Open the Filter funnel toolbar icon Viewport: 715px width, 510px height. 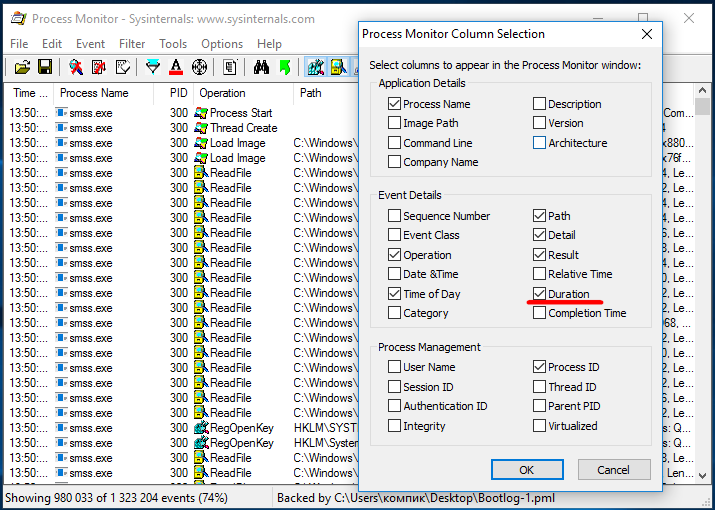(153, 67)
